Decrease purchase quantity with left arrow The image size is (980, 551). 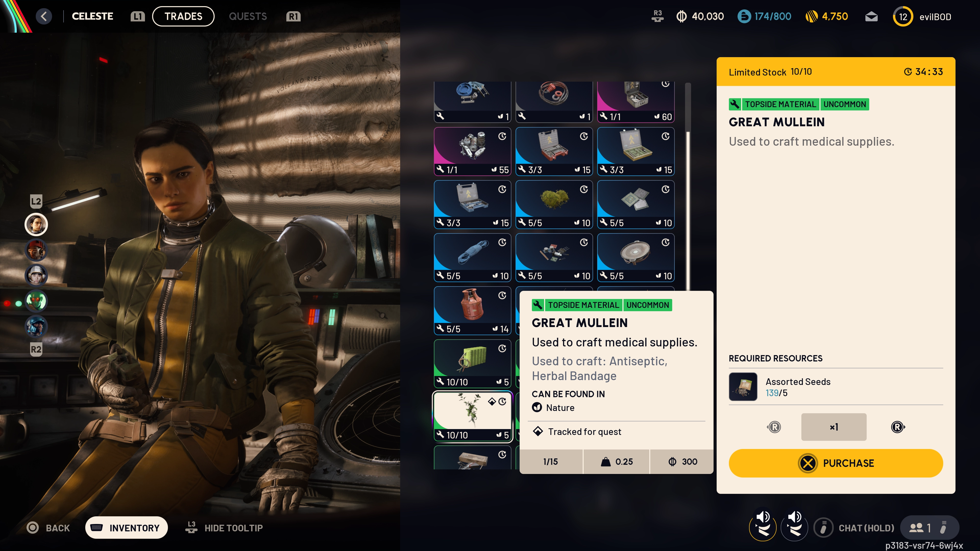point(774,427)
